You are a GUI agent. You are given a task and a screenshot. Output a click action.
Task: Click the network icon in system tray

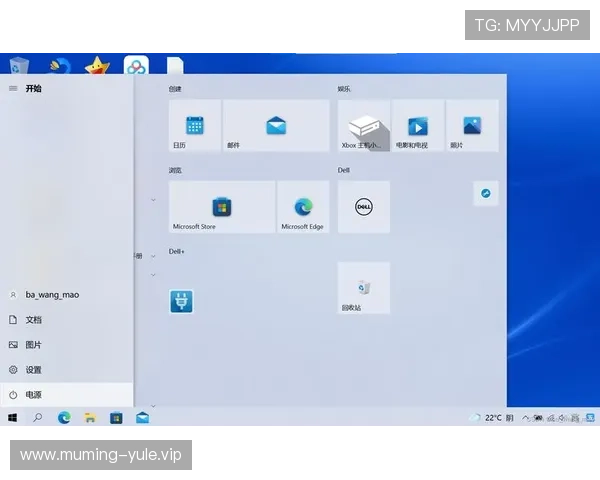pyautogui.click(x=551, y=418)
